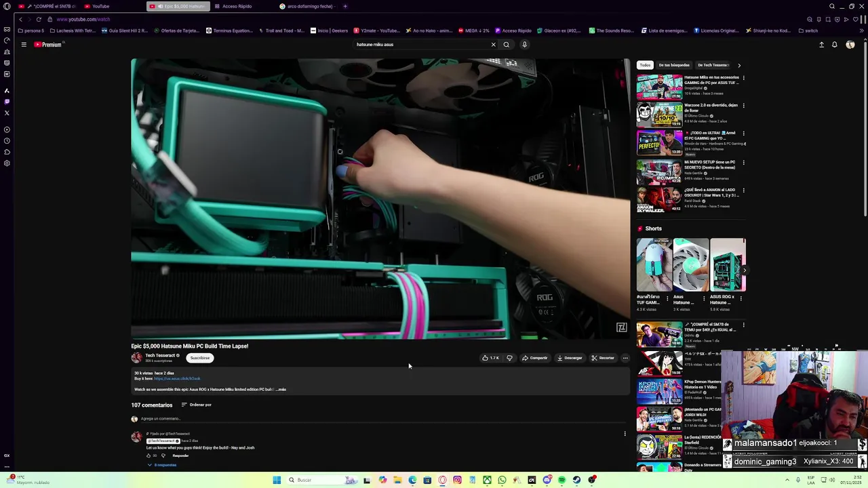Screen dimensions: 868x488
Task: Show next Shorts with the arrow
Action: (x=744, y=270)
